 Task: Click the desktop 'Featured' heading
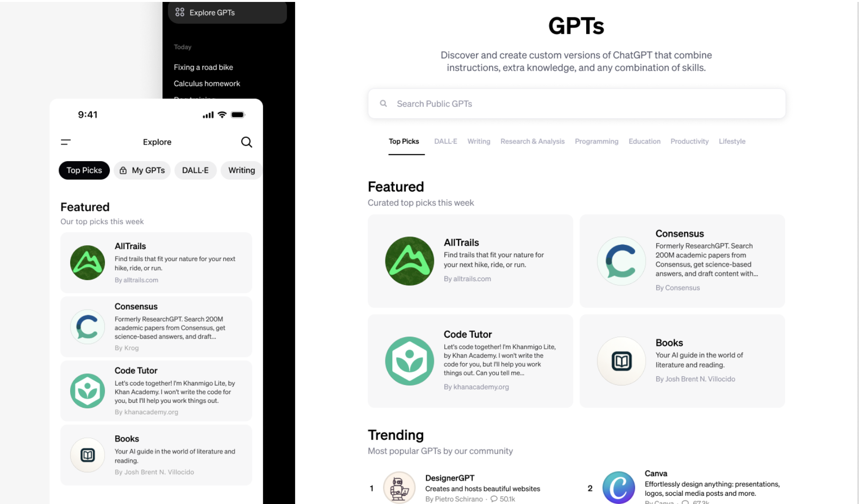(396, 187)
